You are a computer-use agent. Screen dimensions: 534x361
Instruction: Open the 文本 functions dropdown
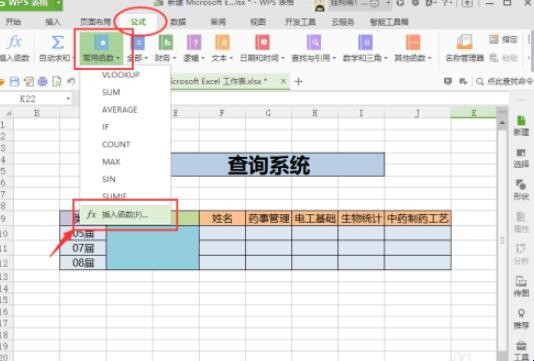(222, 49)
